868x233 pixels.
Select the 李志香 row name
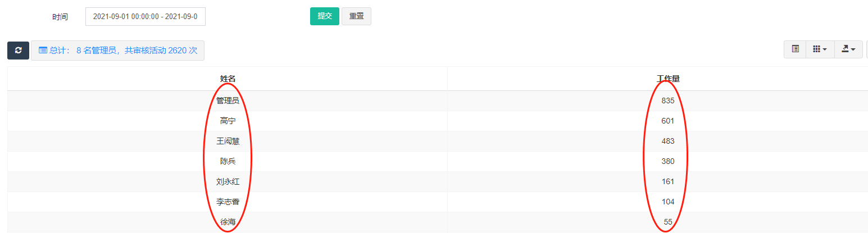coord(228,202)
